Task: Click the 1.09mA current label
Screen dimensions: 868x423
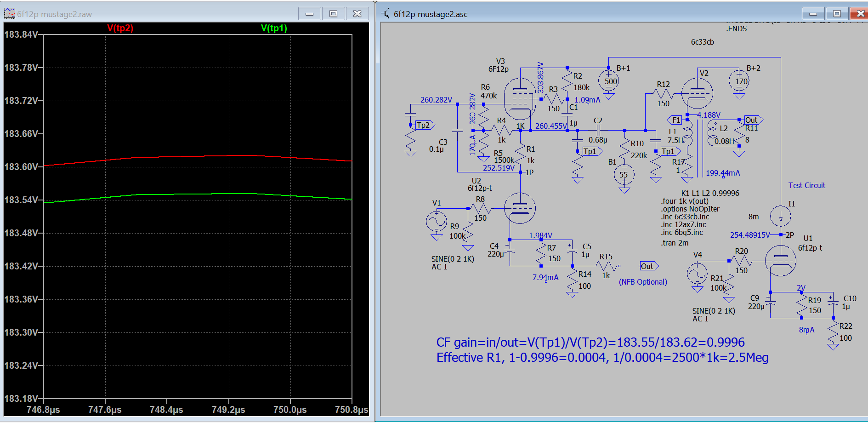Action: coord(587,100)
